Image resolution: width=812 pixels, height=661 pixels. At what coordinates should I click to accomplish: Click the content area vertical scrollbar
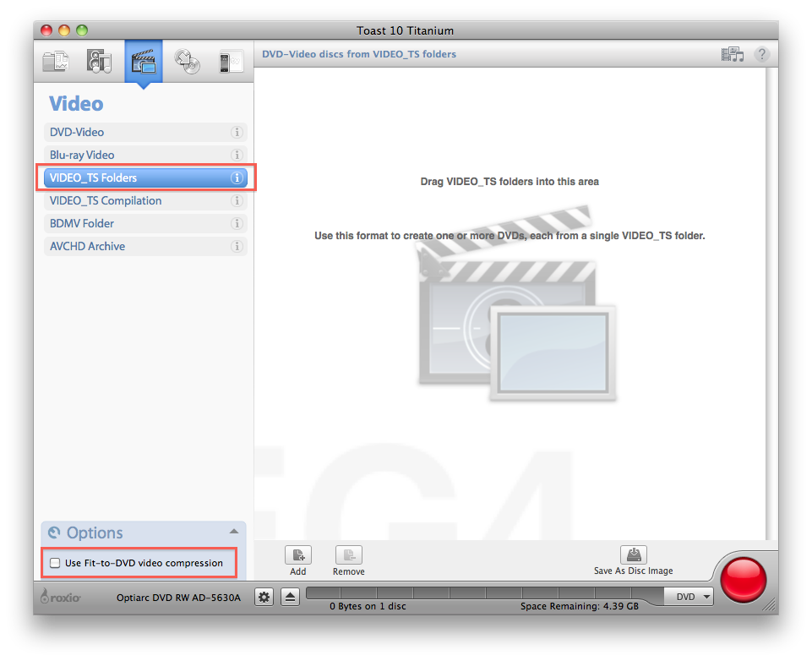(771, 303)
